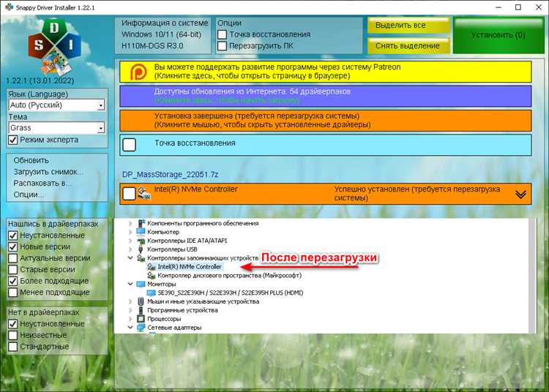The image size is (549, 392).
Task: Expand Компоненты программного обеспечения node
Action: pos(130,223)
